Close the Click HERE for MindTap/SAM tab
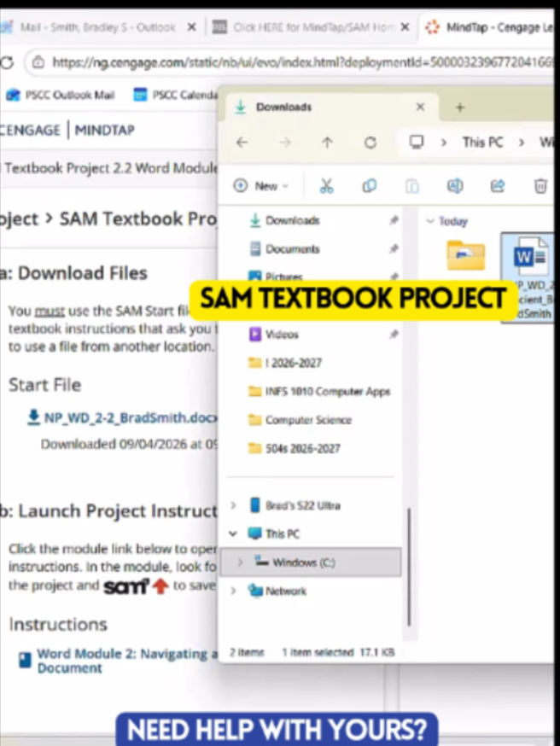Image resolution: width=560 pixels, height=746 pixels. pos(405,27)
